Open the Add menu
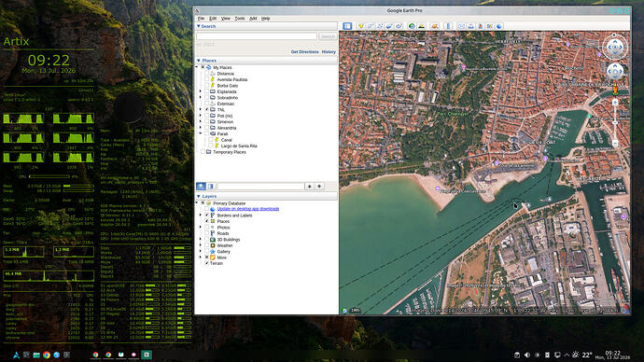The image size is (644, 362). click(x=253, y=19)
